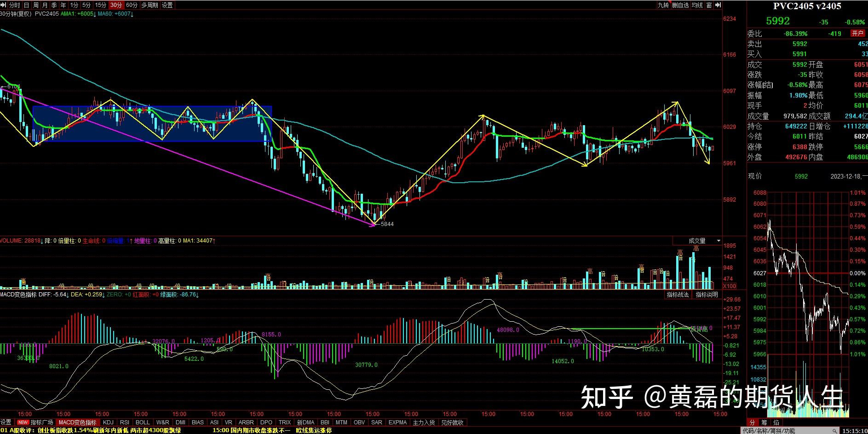Click 指标说明 button on MACD panel

(x=707, y=295)
